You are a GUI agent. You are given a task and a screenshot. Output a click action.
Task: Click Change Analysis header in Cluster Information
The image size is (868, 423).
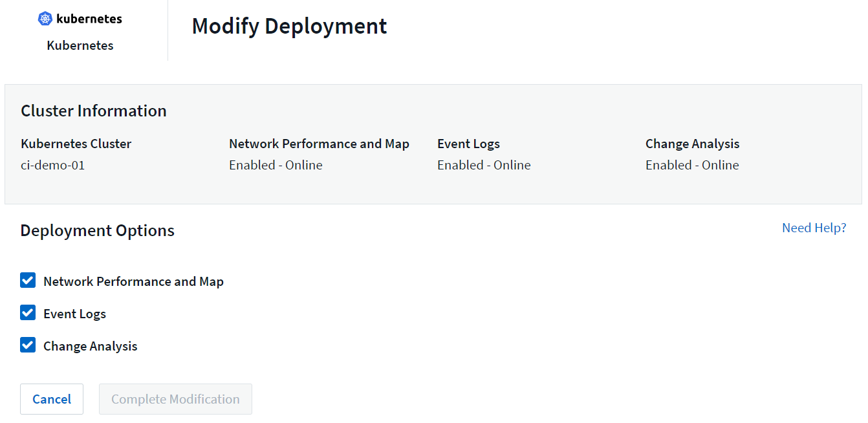coord(692,144)
